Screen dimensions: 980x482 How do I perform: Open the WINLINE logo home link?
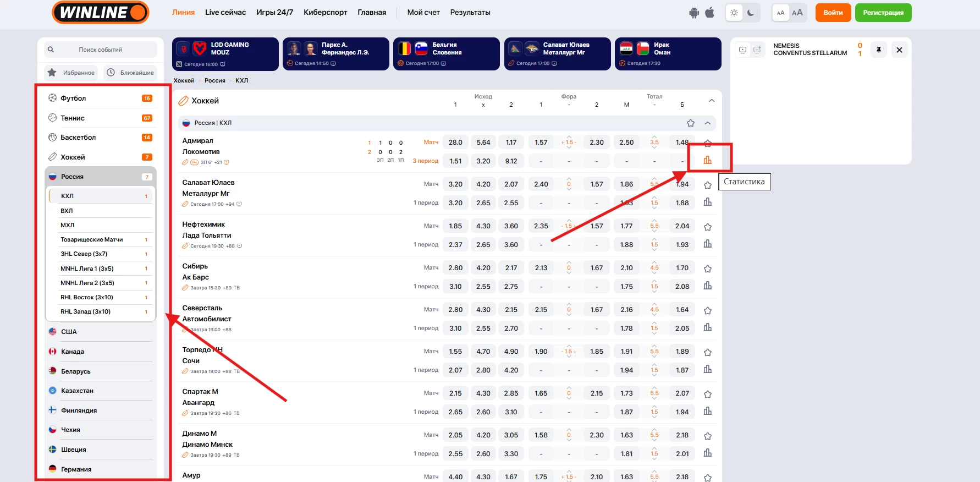click(x=101, y=12)
